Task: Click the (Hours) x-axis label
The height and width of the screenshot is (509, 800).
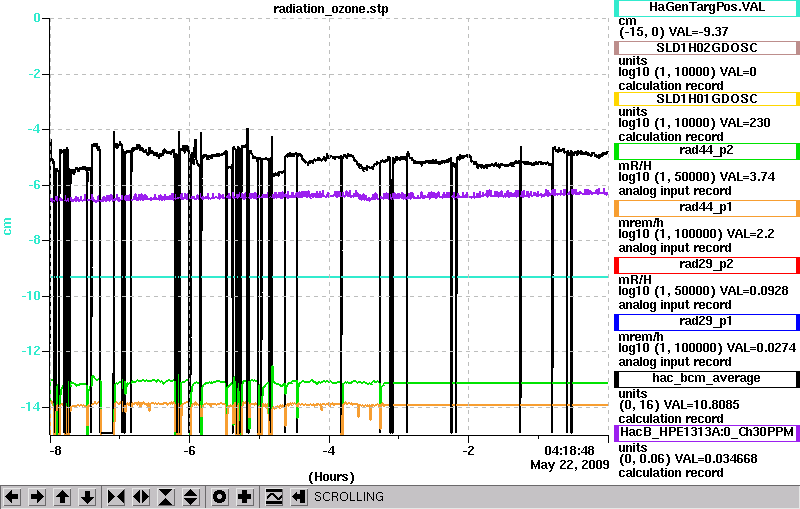Action: [331, 477]
